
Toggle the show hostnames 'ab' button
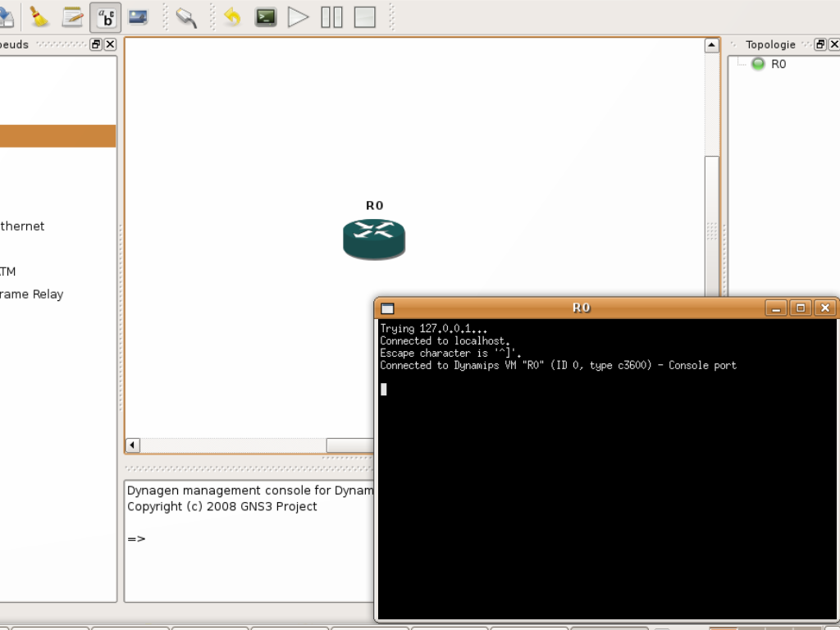[106, 17]
